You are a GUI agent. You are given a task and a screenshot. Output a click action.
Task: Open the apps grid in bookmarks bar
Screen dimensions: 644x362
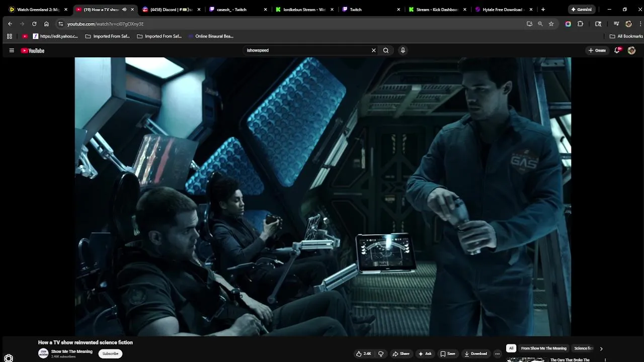click(x=9, y=36)
